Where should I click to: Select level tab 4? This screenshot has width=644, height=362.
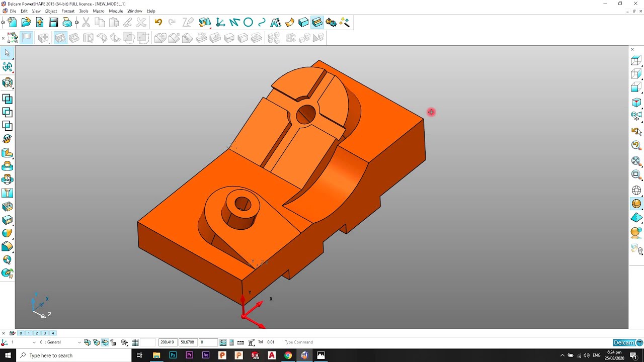pos(53,333)
